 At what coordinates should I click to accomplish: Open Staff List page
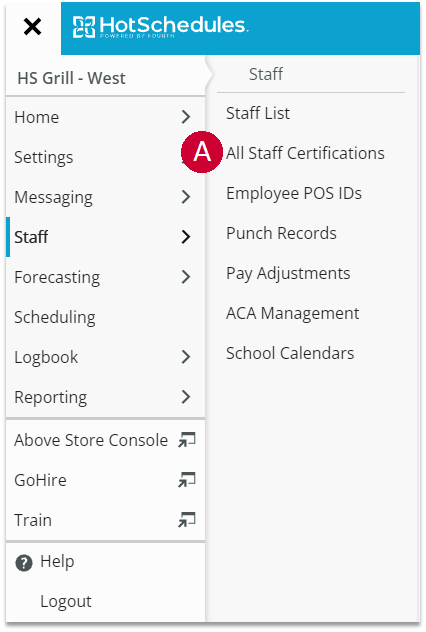click(x=258, y=113)
